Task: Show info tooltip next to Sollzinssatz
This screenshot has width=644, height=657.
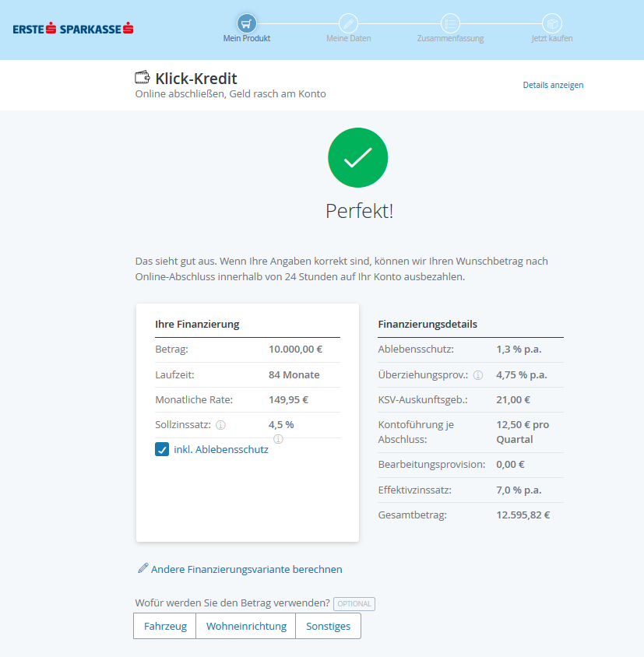Action: pyautogui.click(x=220, y=424)
